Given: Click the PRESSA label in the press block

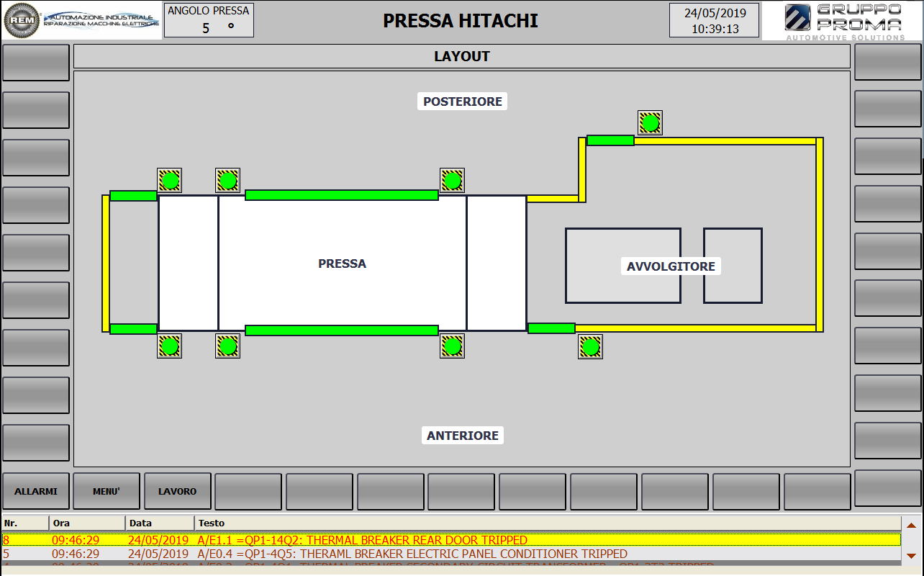Looking at the screenshot, I should pos(343,264).
